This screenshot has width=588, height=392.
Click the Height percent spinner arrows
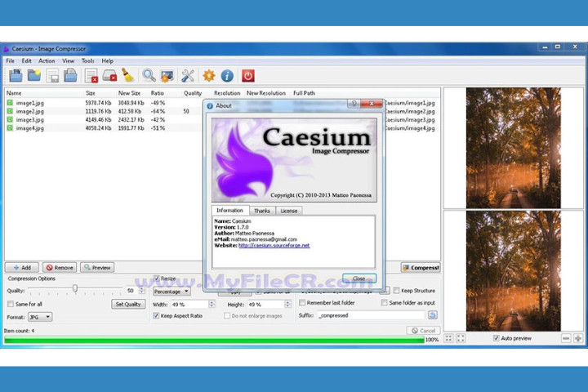tap(288, 305)
